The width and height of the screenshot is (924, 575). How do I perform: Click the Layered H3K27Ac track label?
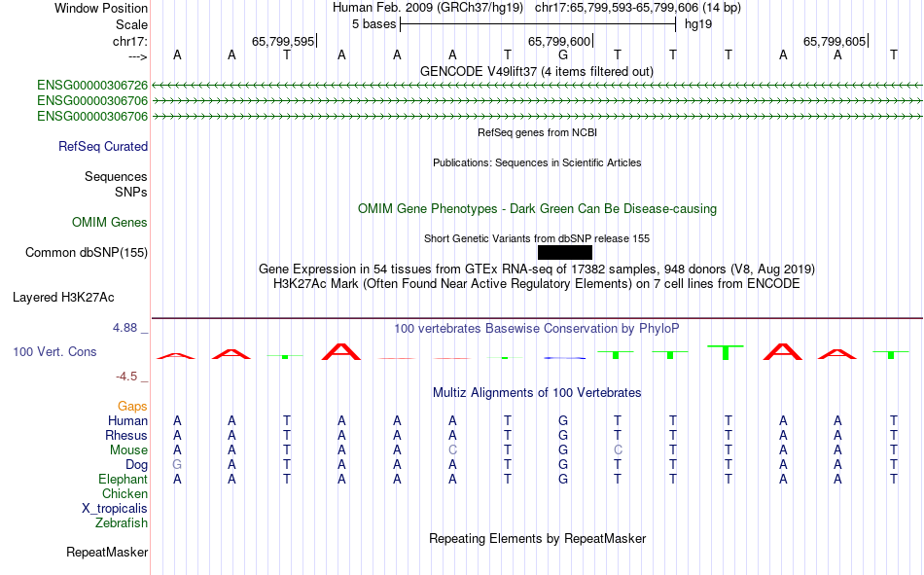coord(63,298)
